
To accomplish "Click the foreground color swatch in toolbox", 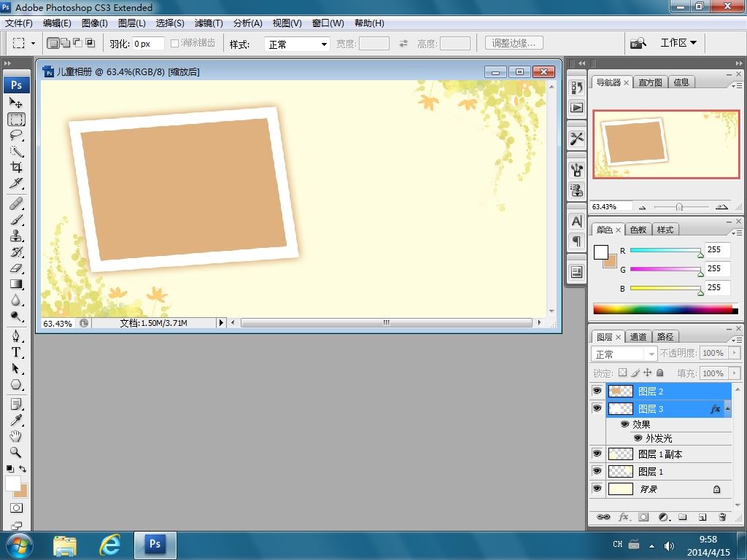I will click(13, 483).
